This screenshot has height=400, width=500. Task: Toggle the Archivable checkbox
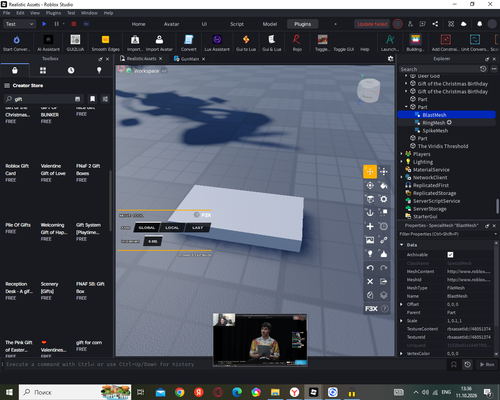(450, 255)
